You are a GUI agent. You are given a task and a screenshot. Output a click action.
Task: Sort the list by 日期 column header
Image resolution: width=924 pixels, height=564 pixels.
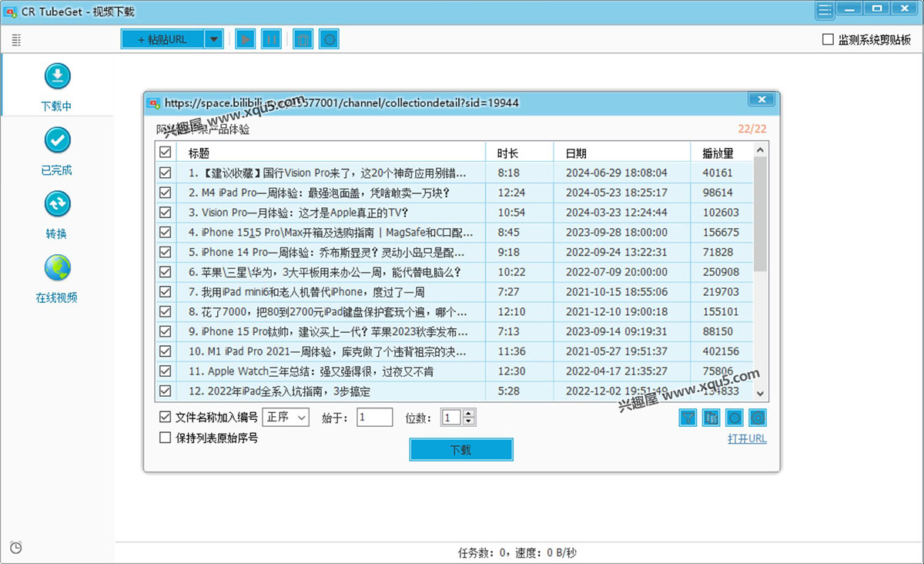[622, 153]
